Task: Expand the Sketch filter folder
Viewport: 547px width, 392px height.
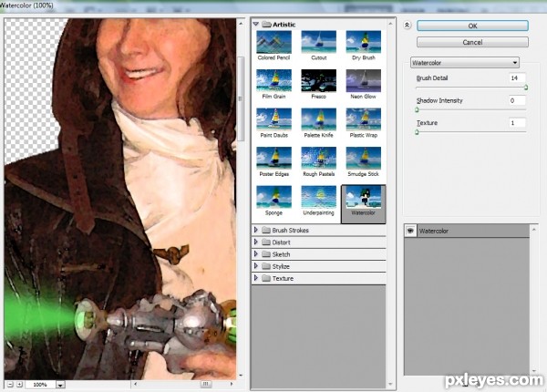Action: [x=255, y=254]
